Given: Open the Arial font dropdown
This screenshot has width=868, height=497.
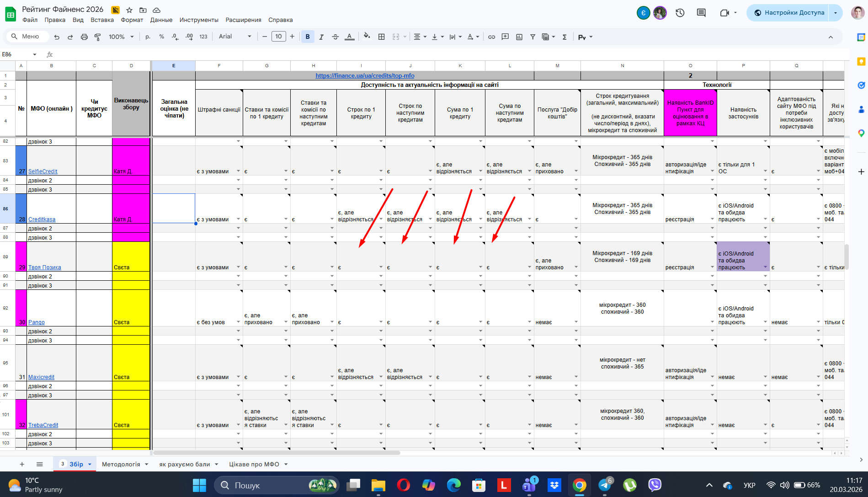Looking at the screenshot, I should pyautogui.click(x=235, y=37).
